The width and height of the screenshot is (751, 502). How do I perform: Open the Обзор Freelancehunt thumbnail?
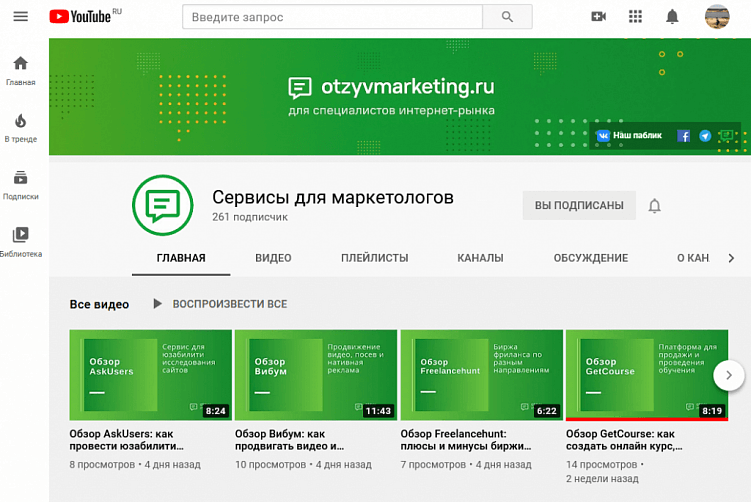pos(481,375)
